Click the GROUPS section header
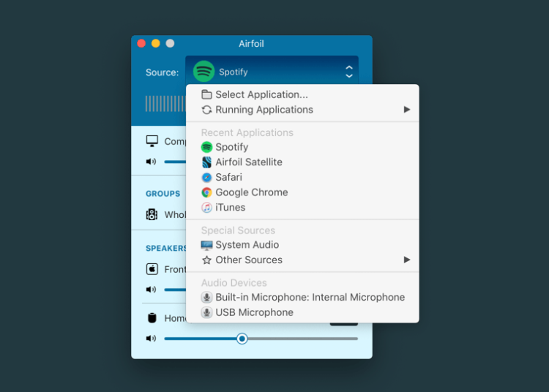 coord(163,194)
